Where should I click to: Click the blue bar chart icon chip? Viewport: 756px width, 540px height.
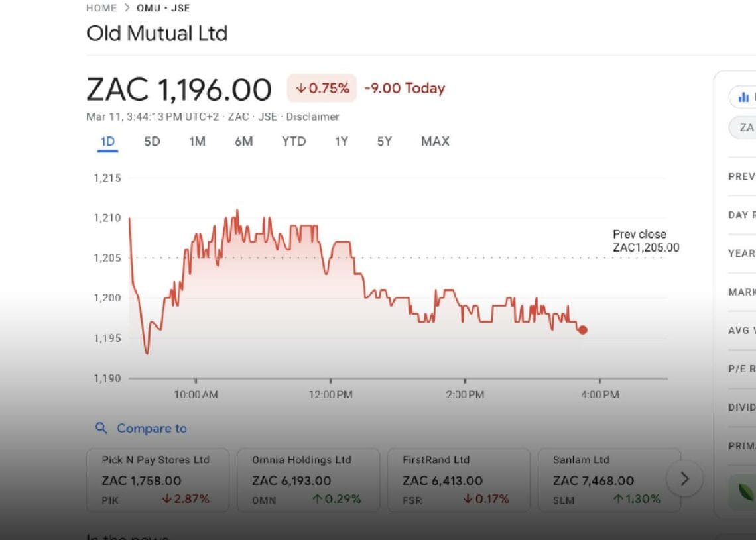(743, 97)
